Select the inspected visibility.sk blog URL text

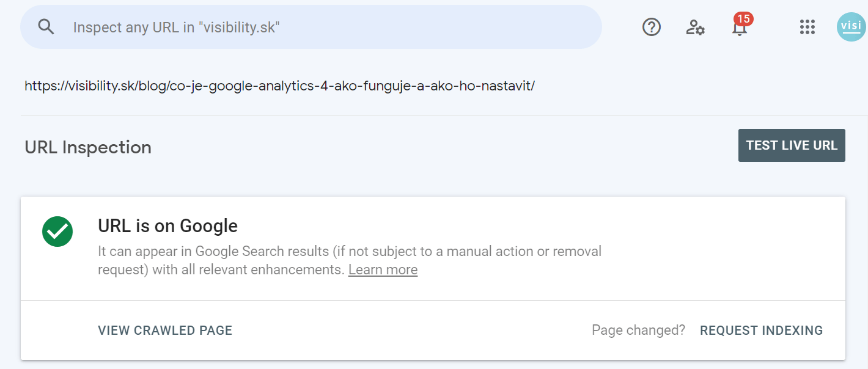click(x=279, y=86)
